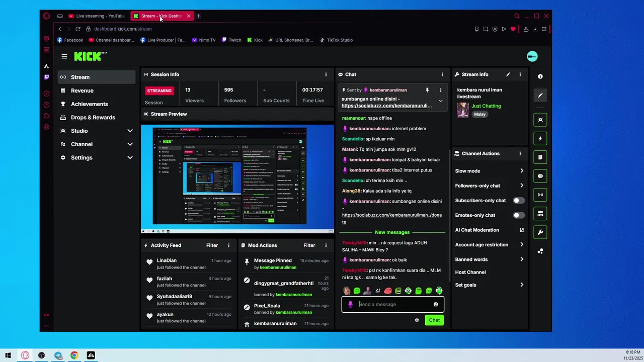Toggle the camera-style widget in the rail

(540, 214)
